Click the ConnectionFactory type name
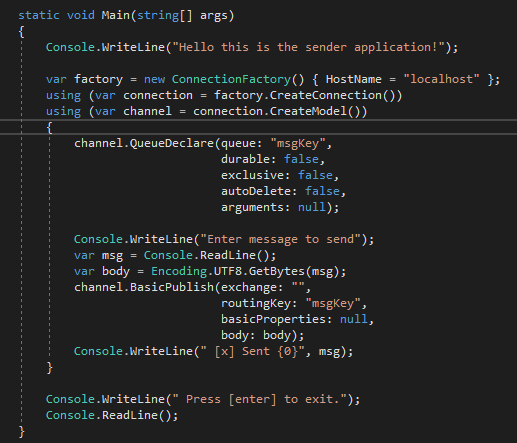This screenshot has height=443, width=517. coord(231,79)
